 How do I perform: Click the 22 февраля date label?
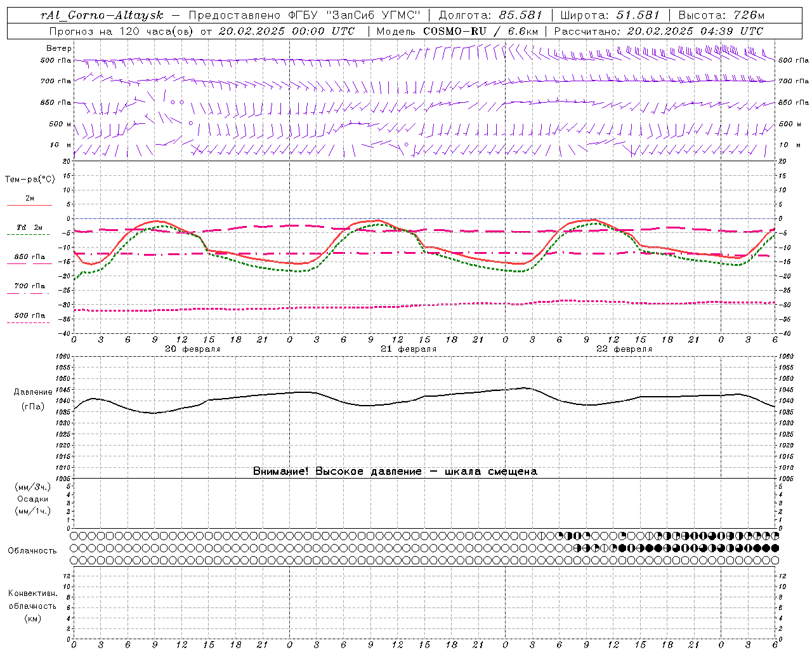(624, 349)
